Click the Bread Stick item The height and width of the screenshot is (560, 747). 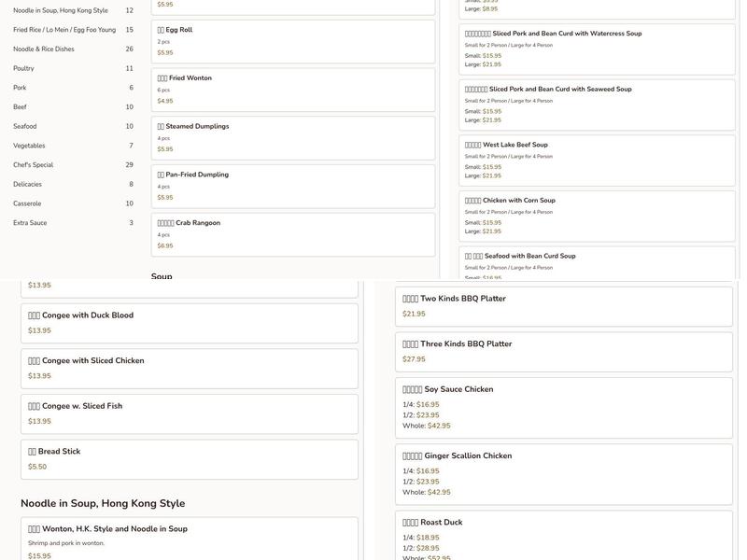point(190,459)
